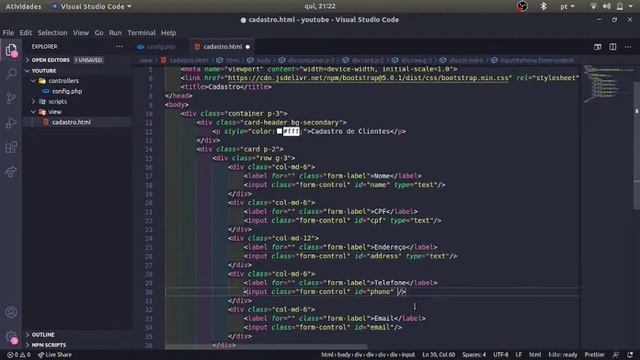Open the Extensions view icon

click(x=11, y=147)
